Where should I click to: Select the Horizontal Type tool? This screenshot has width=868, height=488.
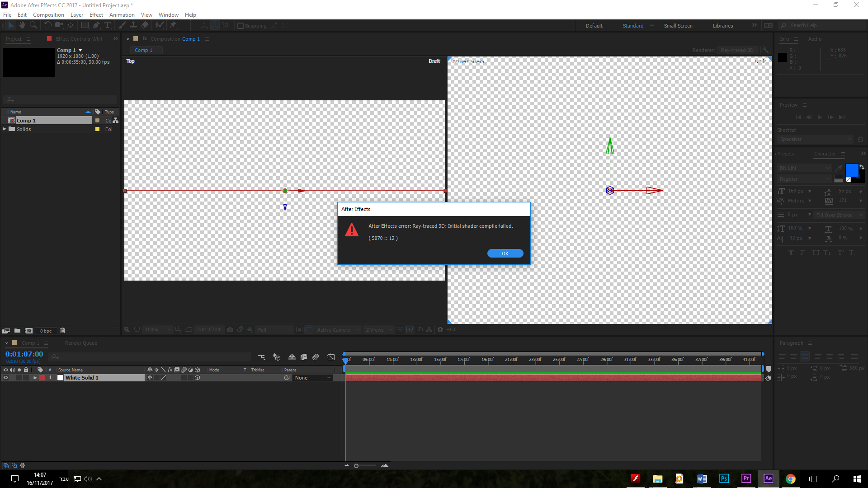(x=107, y=25)
